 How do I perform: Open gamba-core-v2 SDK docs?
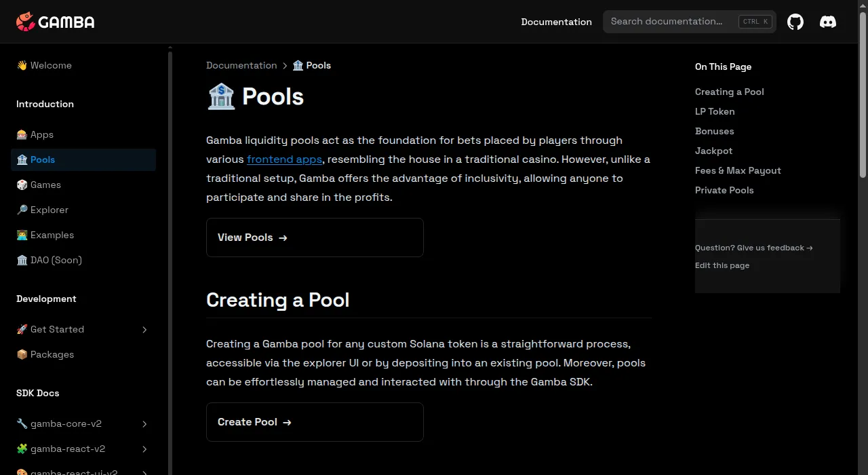83,423
